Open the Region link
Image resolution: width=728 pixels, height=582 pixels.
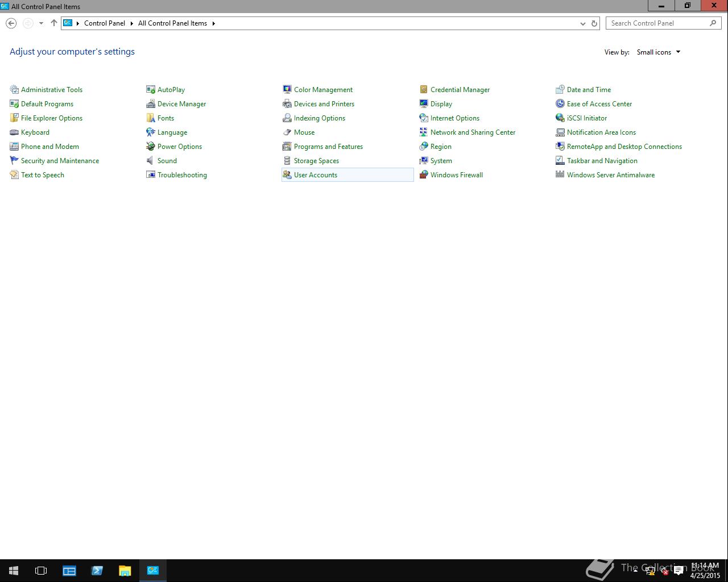441,147
